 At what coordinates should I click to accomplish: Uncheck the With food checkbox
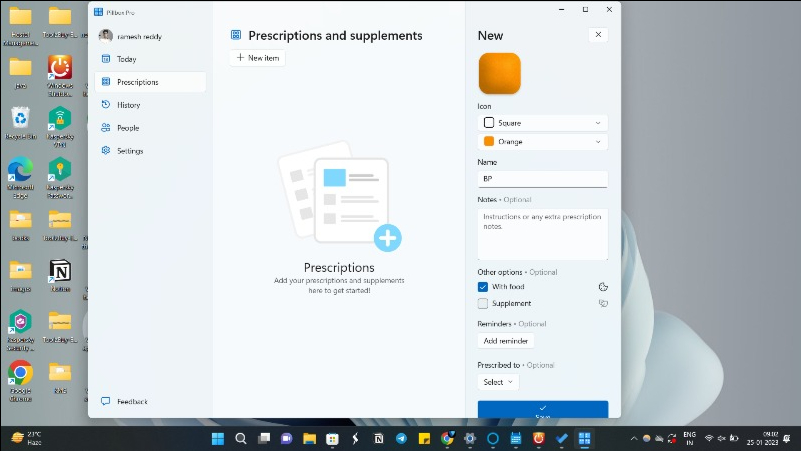coord(483,287)
